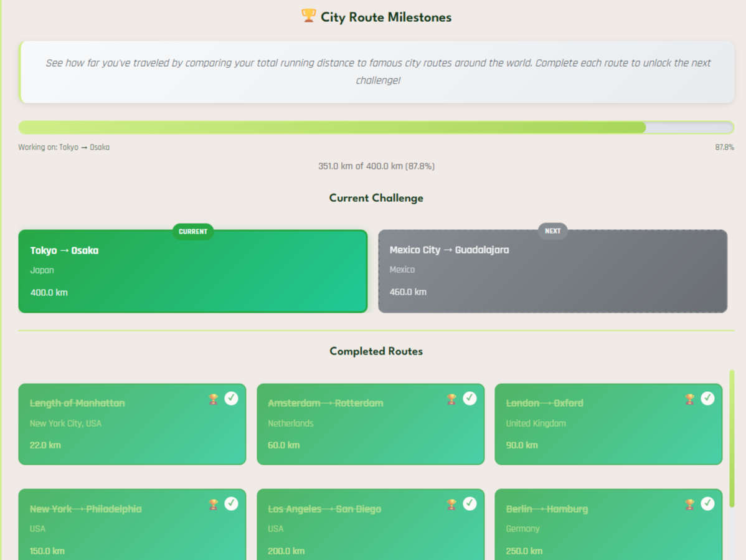Image resolution: width=746 pixels, height=560 pixels.
Task: Click trophy icon on London → Oxford card
Action: pyautogui.click(x=690, y=399)
